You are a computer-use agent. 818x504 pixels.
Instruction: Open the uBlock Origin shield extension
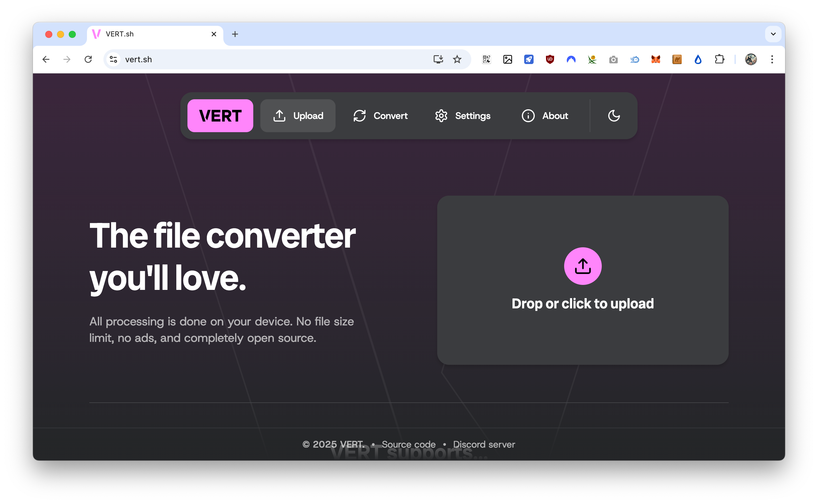[x=550, y=59]
